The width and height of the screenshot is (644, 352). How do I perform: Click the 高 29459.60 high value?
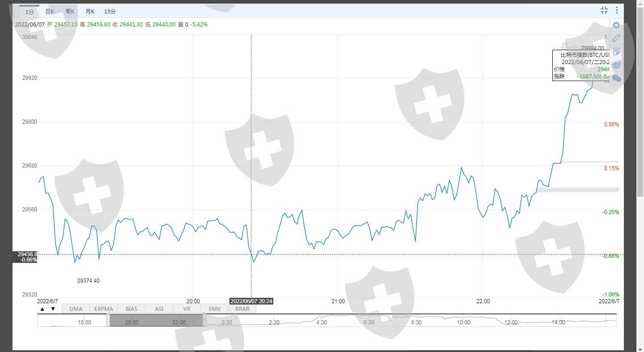95,25
